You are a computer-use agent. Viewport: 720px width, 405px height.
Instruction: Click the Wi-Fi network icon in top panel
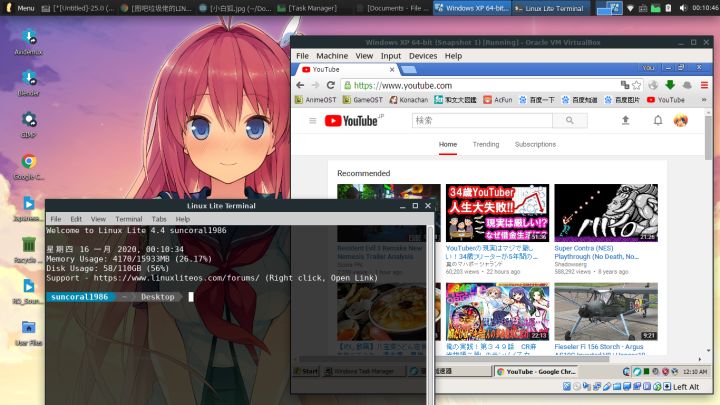click(630, 8)
